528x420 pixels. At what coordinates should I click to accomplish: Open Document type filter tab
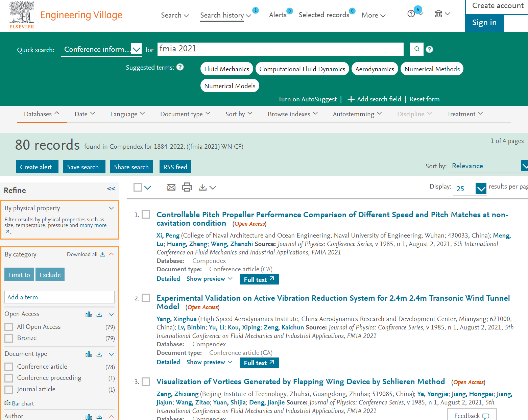pyautogui.click(x=185, y=114)
